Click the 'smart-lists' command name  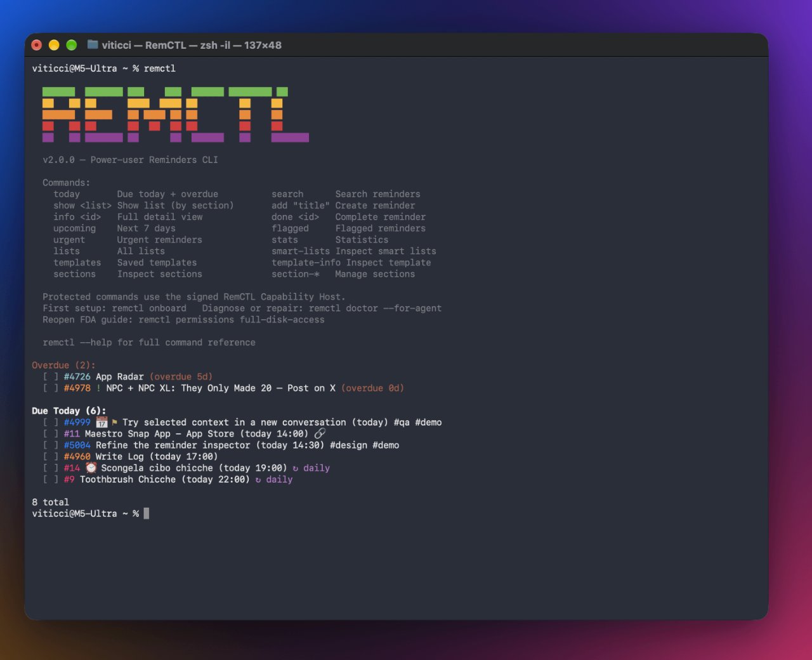(301, 251)
